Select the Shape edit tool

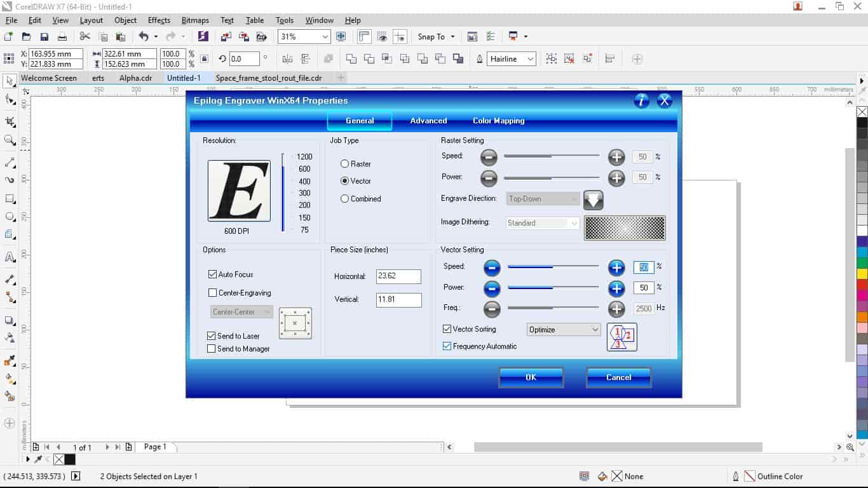pyautogui.click(x=10, y=100)
